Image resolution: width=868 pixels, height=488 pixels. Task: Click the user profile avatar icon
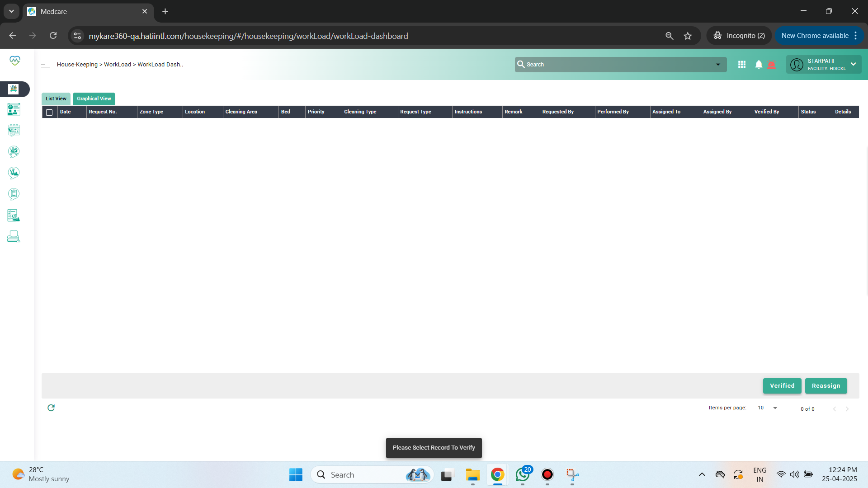(797, 65)
